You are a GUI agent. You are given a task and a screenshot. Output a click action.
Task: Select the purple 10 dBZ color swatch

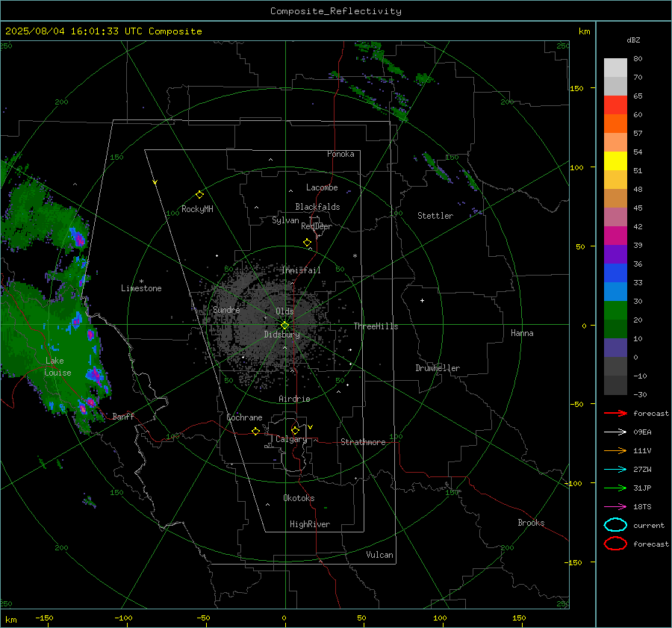pos(615,347)
